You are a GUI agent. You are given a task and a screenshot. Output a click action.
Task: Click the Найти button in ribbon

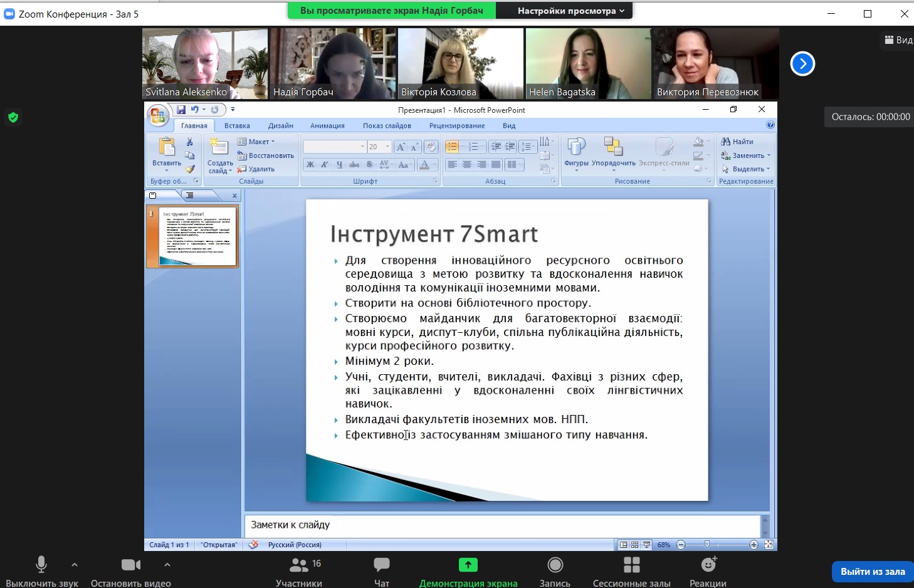click(738, 142)
